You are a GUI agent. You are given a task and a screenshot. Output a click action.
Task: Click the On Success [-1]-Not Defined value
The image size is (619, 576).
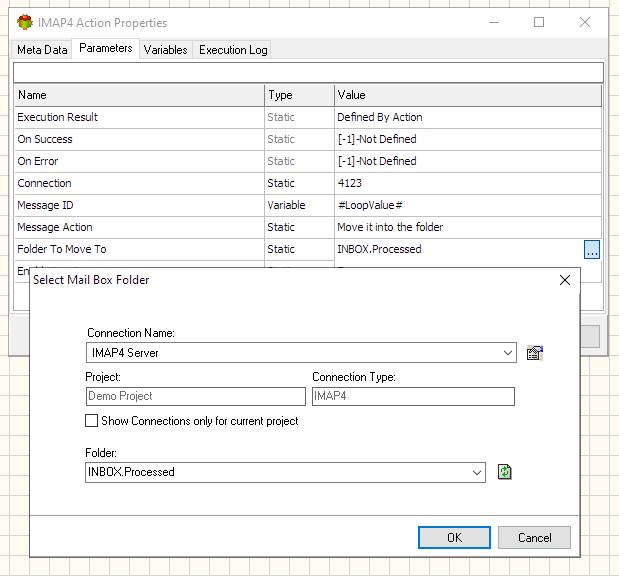pyautogui.click(x=377, y=139)
